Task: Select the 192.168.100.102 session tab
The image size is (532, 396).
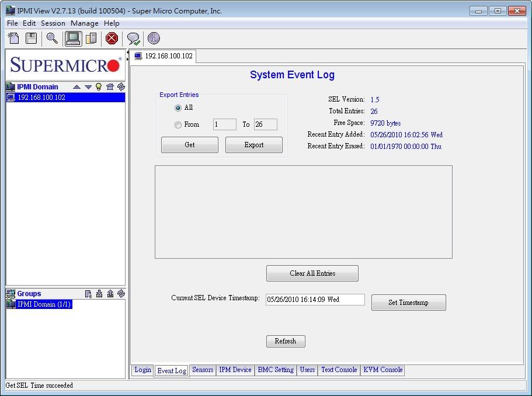Action: point(164,56)
